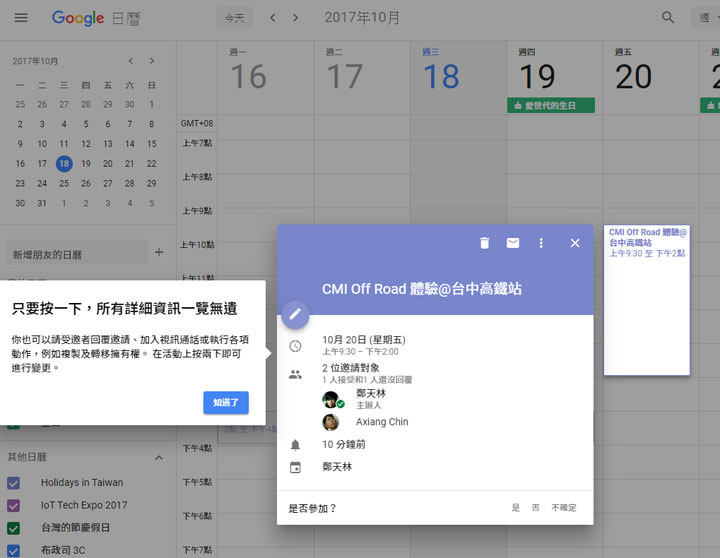Dismiss tip with 知道了 button
This screenshot has width=720, height=558.
[x=226, y=402]
